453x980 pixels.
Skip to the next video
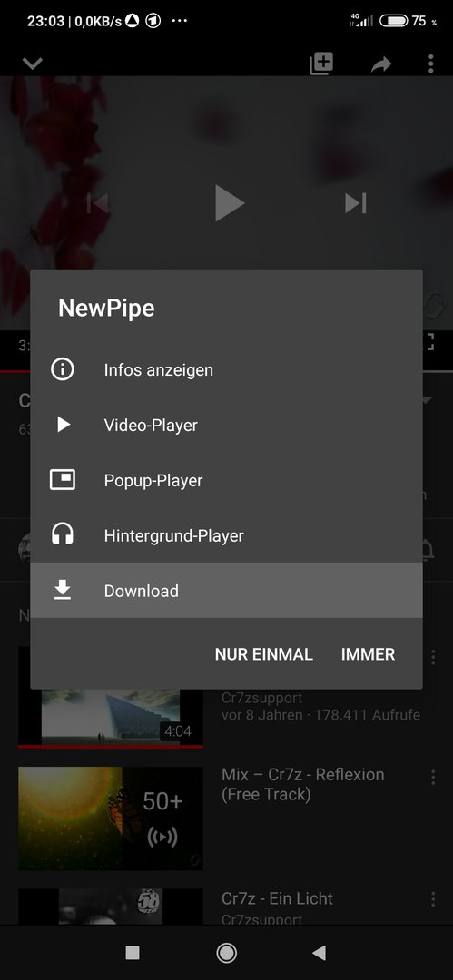coord(355,203)
